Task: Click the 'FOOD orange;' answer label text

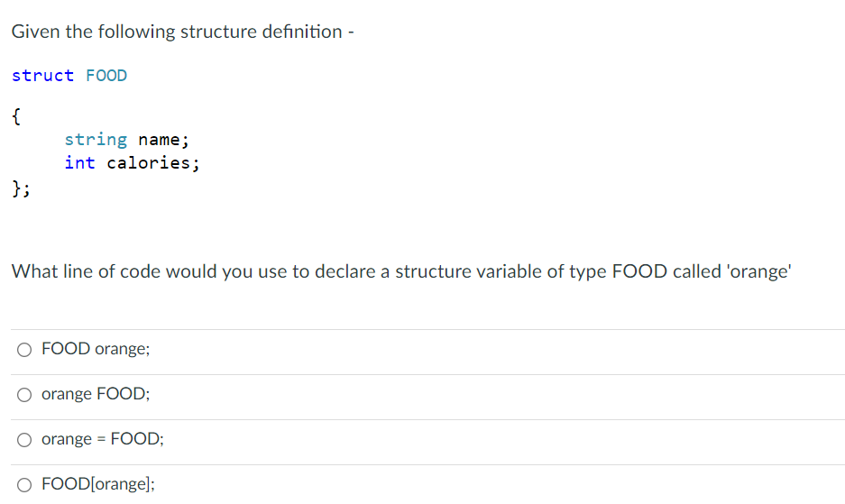Action: [x=96, y=349]
